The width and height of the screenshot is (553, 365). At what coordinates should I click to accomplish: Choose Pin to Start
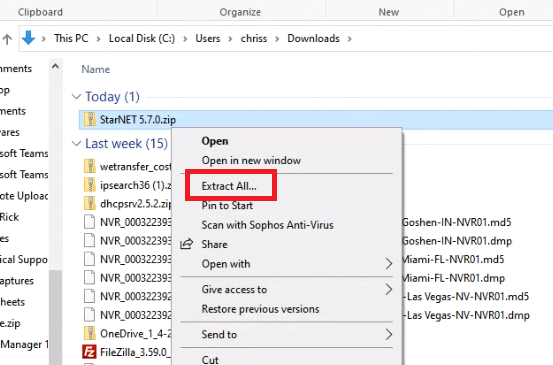pos(227,205)
